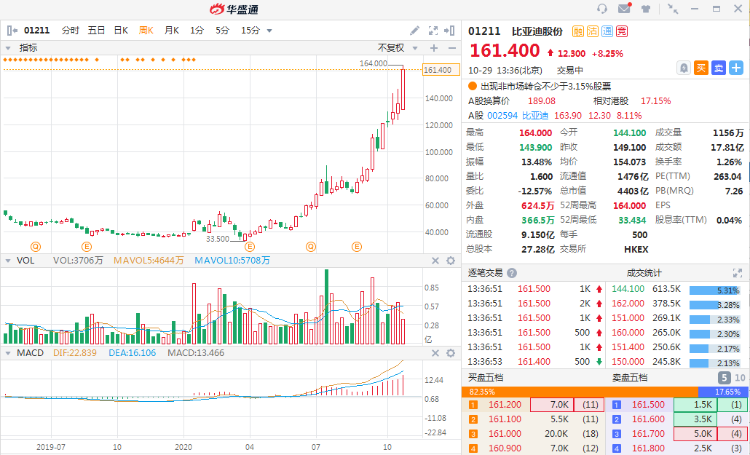Open the mail messages icon
Image resolution: width=750 pixels, height=455 pixels.
click(624, 8)
